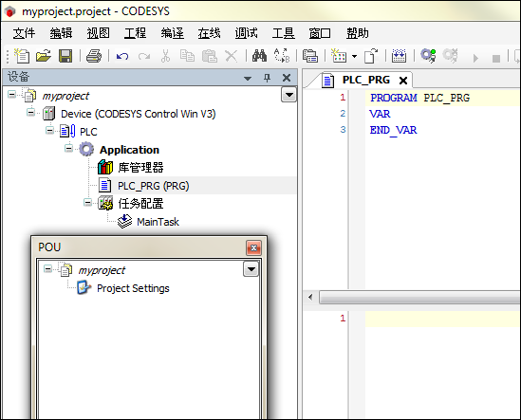521x420 pixels.
Task: Undo last action with the undo arrow
Action: point(122,56)
